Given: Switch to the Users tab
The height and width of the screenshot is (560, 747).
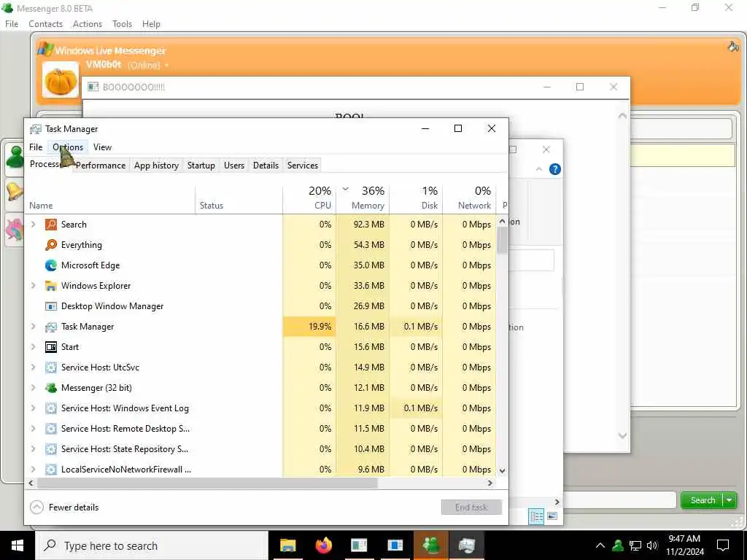Looking at the screenshot, I should pos(234,166).
